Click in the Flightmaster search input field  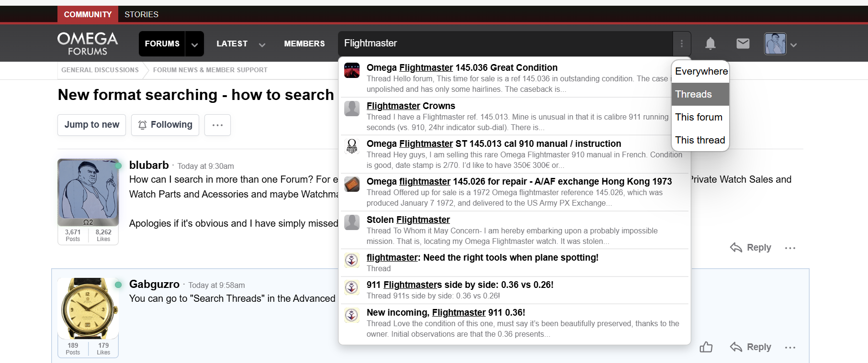coord(503,44)
